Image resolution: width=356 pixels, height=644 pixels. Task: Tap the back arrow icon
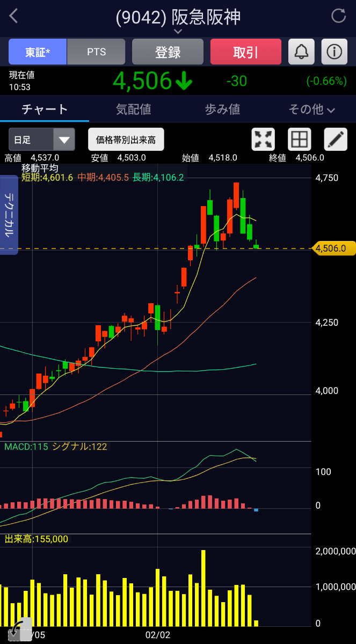[14, 16]
